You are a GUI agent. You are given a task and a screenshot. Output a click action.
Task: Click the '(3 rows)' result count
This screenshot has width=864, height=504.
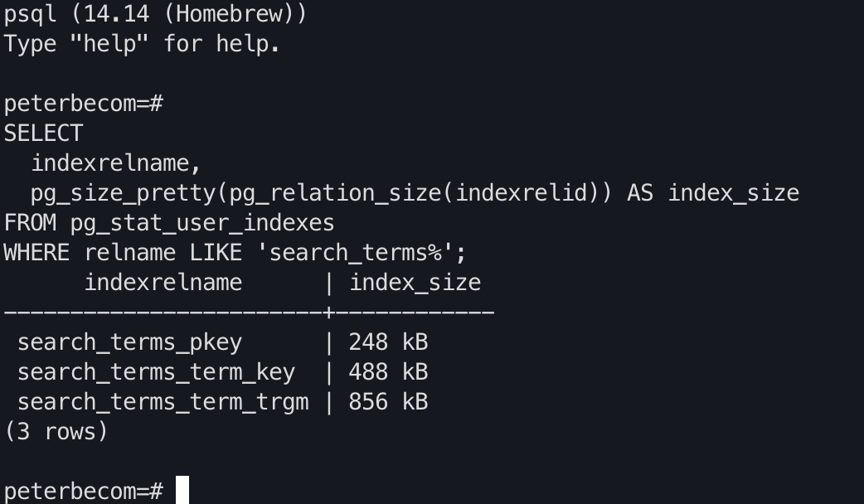pos(56,432)
